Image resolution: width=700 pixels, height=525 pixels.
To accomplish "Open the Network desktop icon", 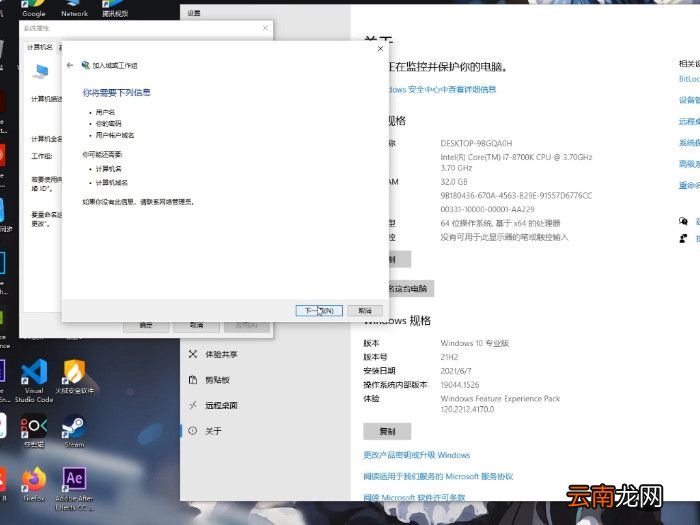I will click(75, 9).
